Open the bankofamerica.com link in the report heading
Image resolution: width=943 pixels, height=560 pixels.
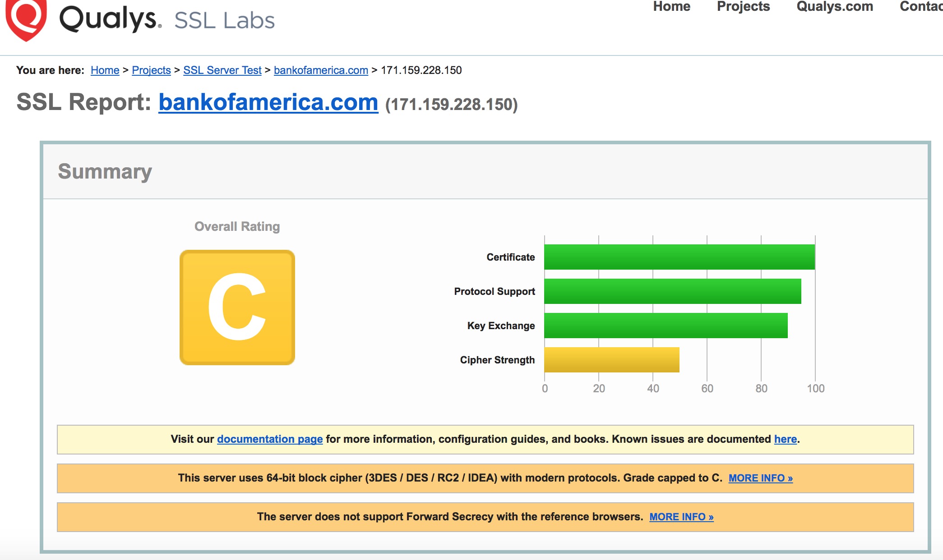point(268,102)
